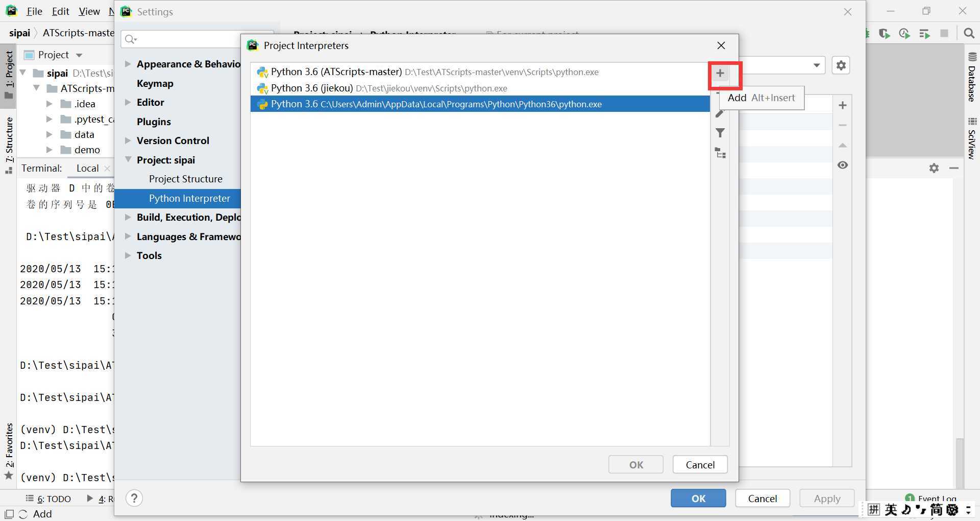Image resolution: width=980 pixels, height=521 pixels.
Task: Open the Favorites tool window tab
Action: 9,451
